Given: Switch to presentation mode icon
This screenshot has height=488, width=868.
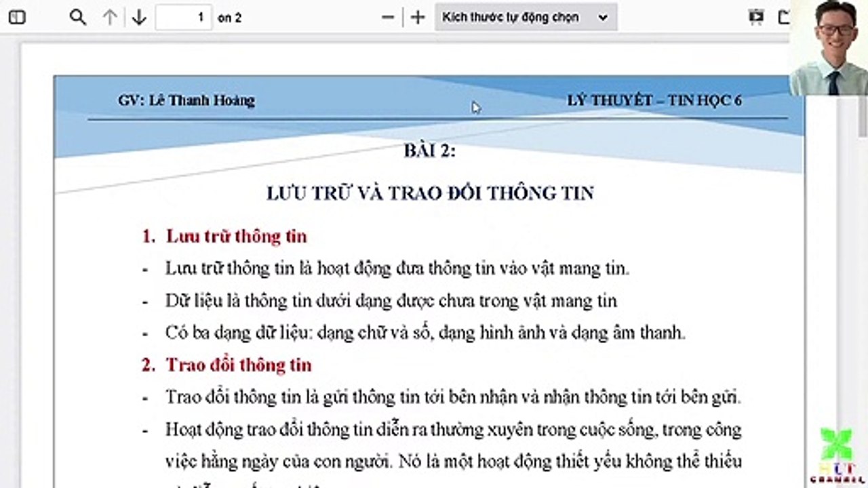Looking at the screenshot, I should [756, 18].
